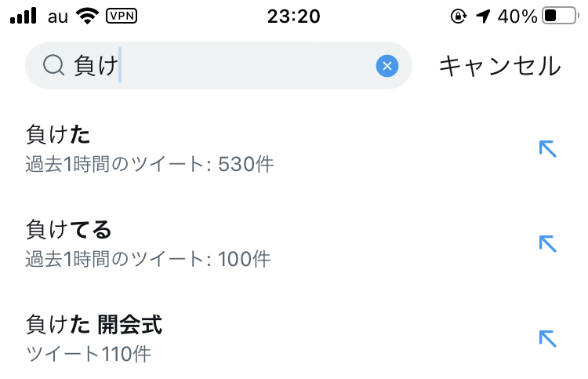This screenshot has width=588, height=379.
Task: Fill search with 負けた 開会式 arrow icon
Action: tap(547, 338)
